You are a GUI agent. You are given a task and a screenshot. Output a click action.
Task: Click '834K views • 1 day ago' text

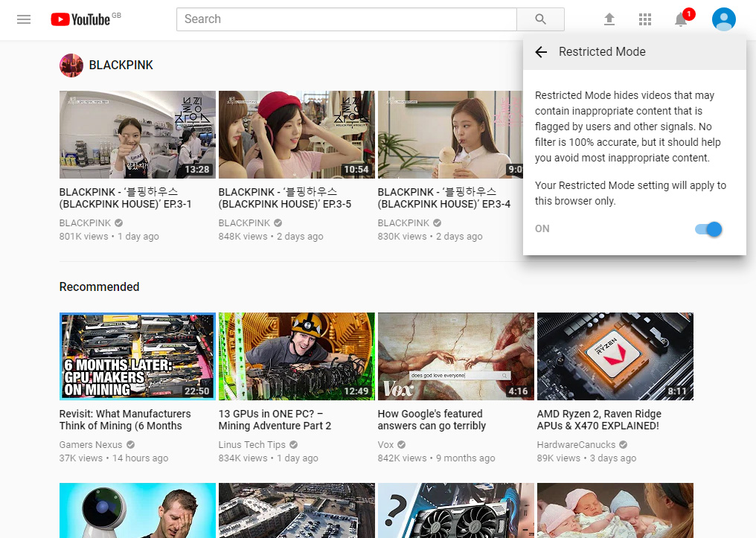[x=268, y=458]
